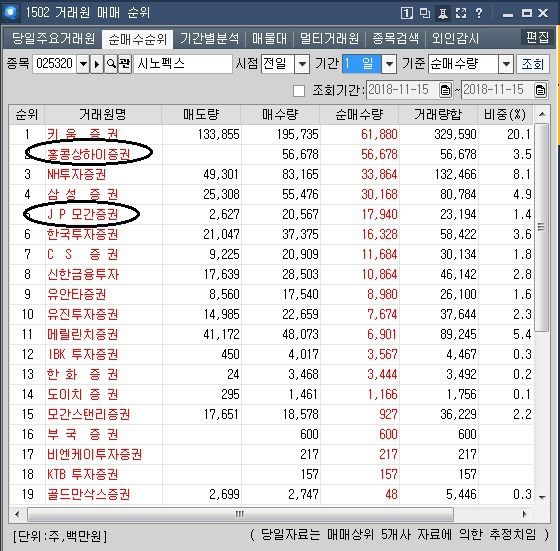Click the next stock arrow button
The width and height of the screenshot is (560, 551).
(x=96, y=64)
